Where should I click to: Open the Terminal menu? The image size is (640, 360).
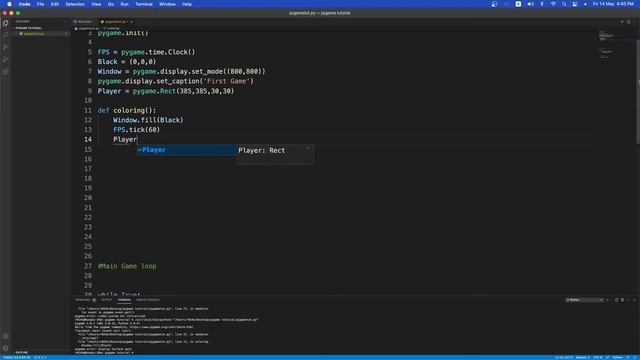144,4
